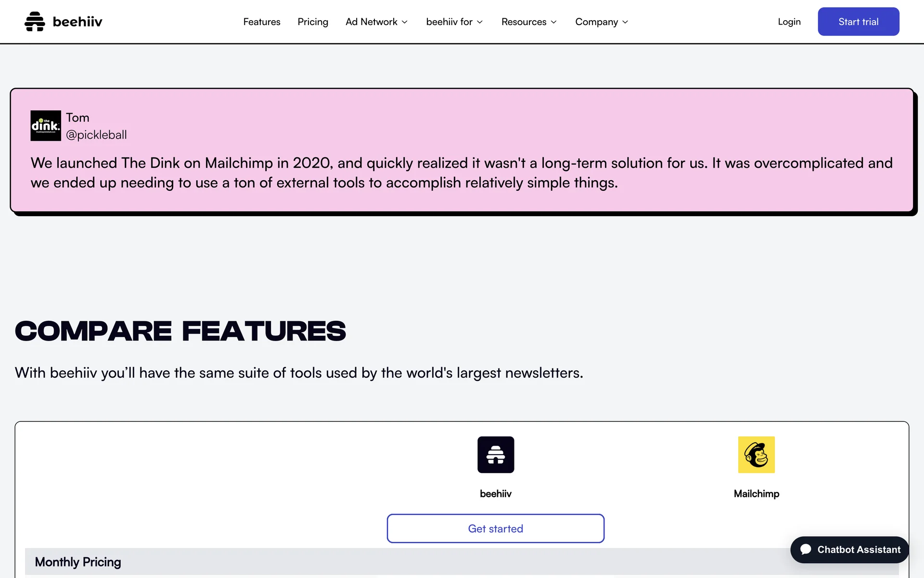The width and height of the screenshot is (924, 578).
Task: Expand the beehiiv for dropdown chevron
Action: coord(480,22)
